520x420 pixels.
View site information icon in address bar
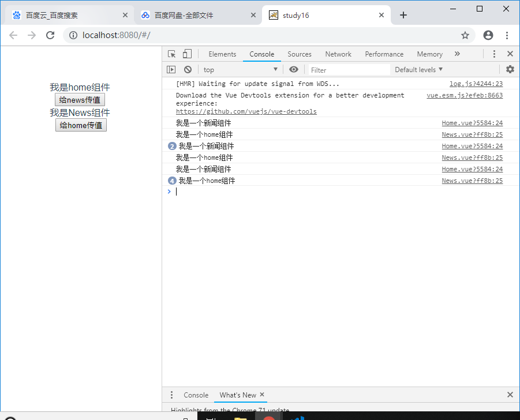[x=73, y=35]
